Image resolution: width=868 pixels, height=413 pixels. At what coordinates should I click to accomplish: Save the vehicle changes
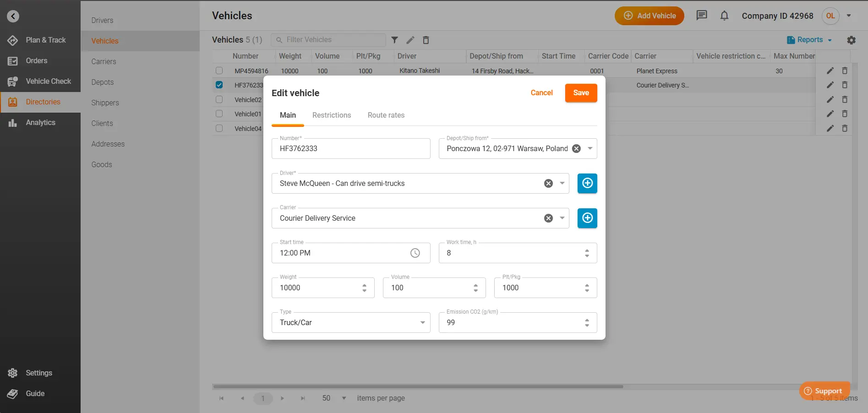(x=580, y=92)
